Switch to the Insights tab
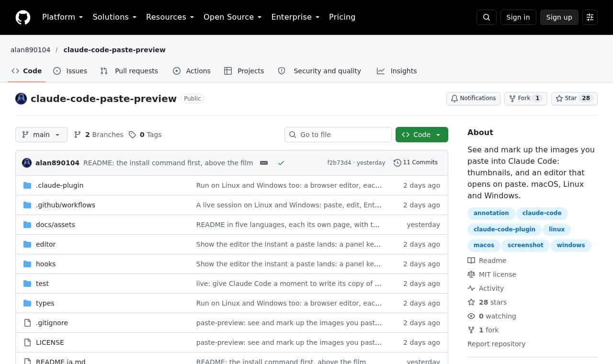 click(397, 71)
